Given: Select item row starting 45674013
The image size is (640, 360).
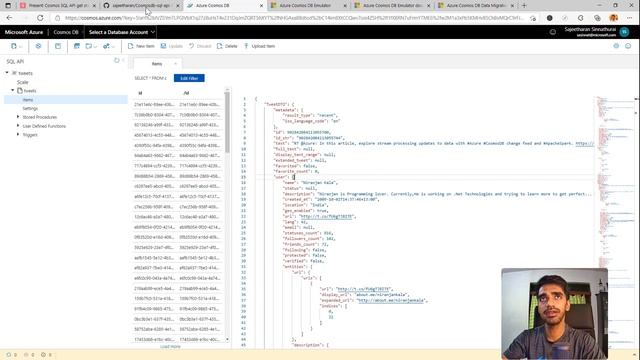Looking at the screenshot, I should pyautogui.click(x=178, y=135).
